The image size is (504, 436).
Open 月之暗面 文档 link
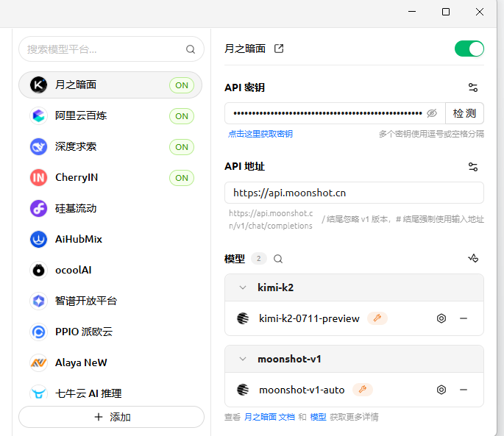point(269,417)
